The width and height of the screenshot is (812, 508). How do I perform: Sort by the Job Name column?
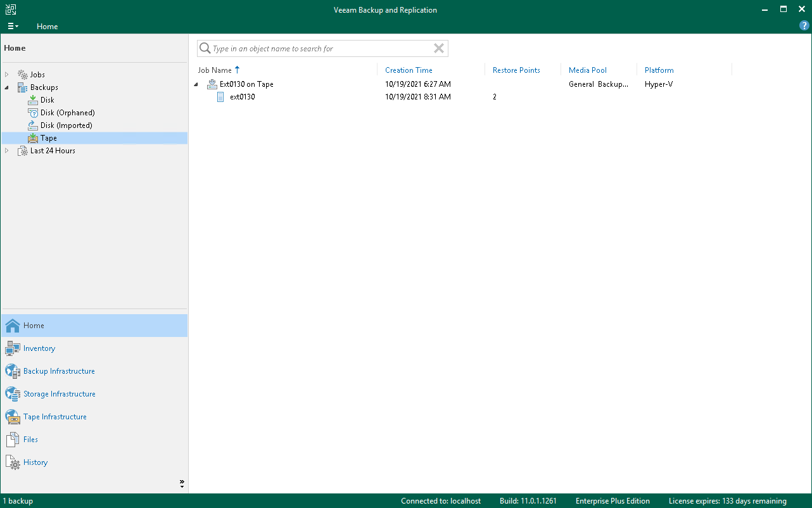[x=215, y=70]
